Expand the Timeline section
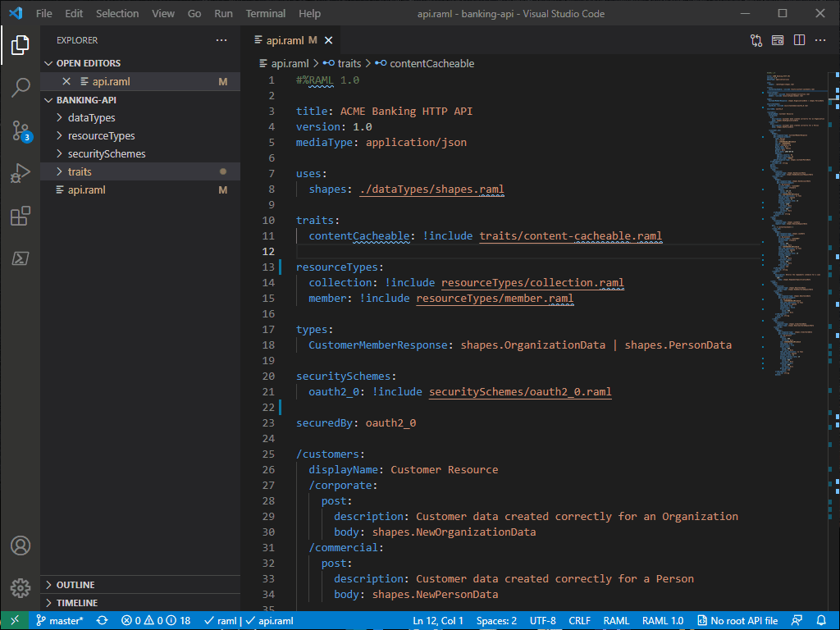 click(x=140, y=603)
